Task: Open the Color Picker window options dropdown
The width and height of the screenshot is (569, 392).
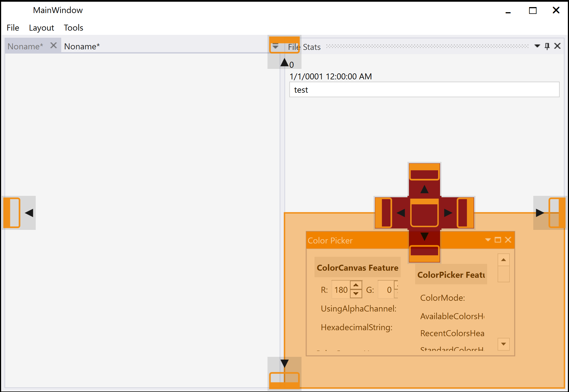Action: click(x=488, y=240)
